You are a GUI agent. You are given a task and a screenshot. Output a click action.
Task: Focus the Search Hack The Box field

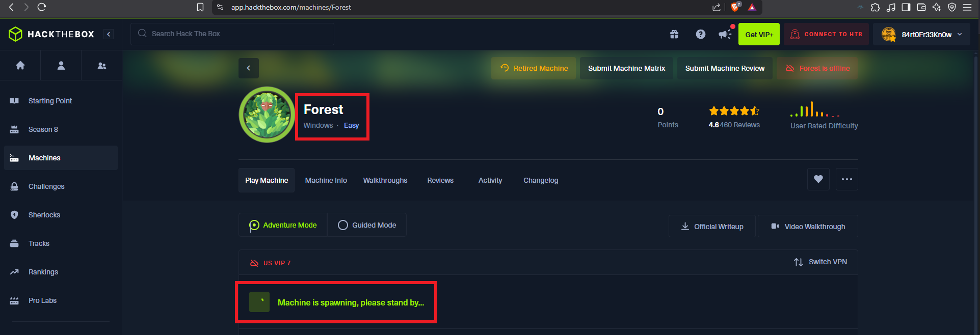pos(232,34)
